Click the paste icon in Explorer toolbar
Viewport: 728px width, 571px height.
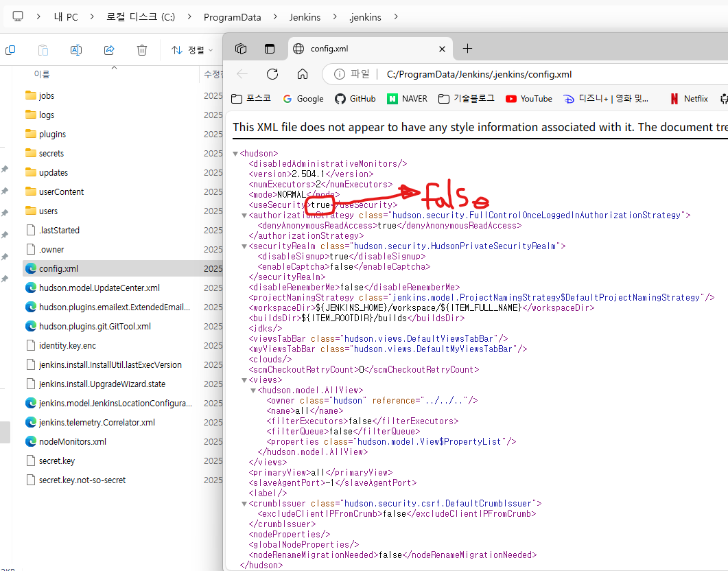click(43, 49)
